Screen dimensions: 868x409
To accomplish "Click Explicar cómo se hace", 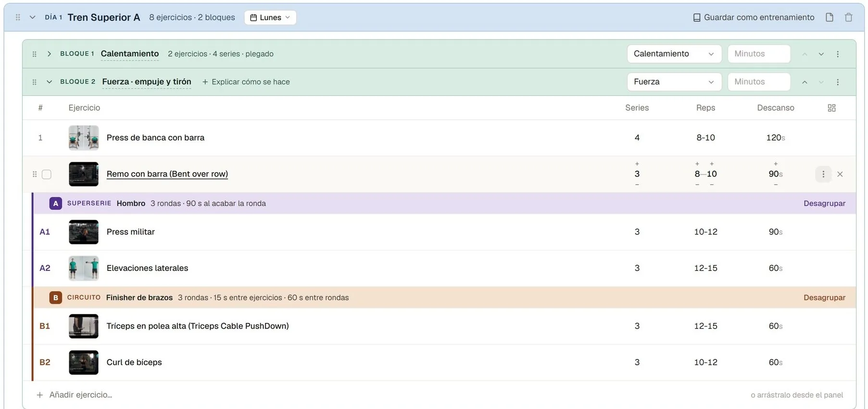I will click(x=246, y=82).
